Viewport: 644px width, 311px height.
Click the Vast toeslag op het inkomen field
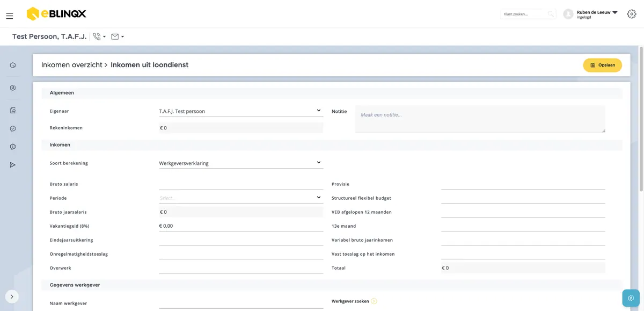(523, 254)
